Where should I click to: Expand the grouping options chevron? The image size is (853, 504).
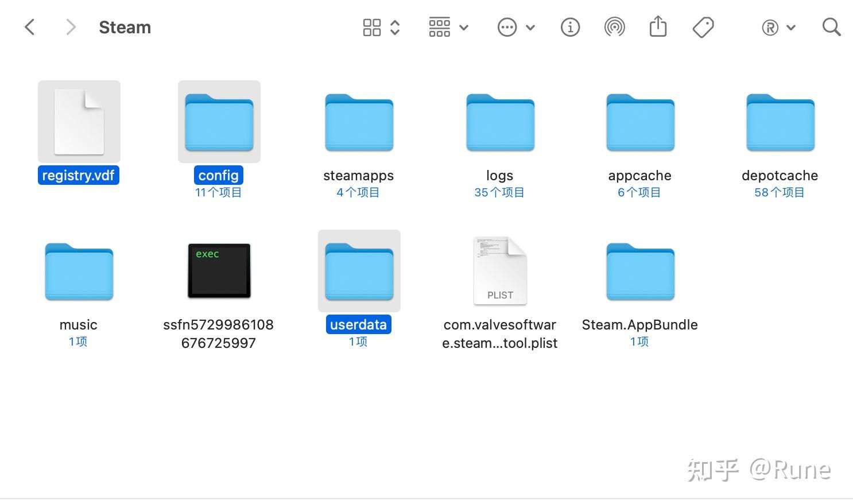464,28
